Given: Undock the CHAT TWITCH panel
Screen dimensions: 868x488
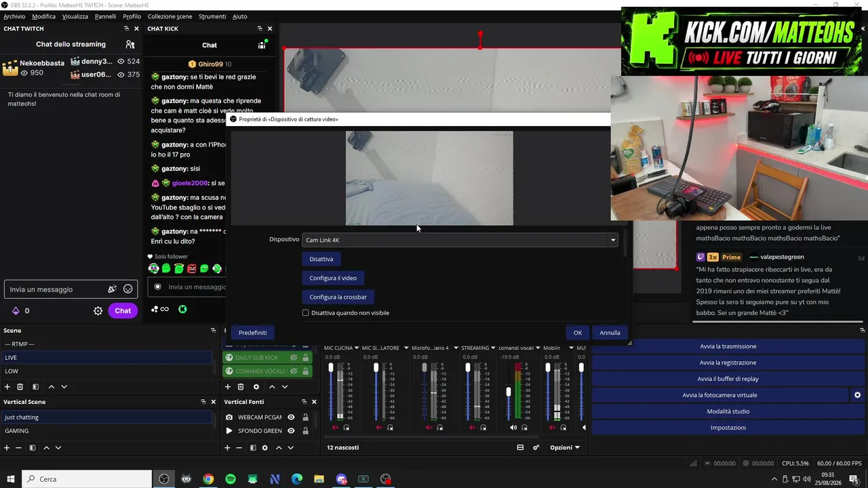Looking at the screenshot, I should (126, 28).
